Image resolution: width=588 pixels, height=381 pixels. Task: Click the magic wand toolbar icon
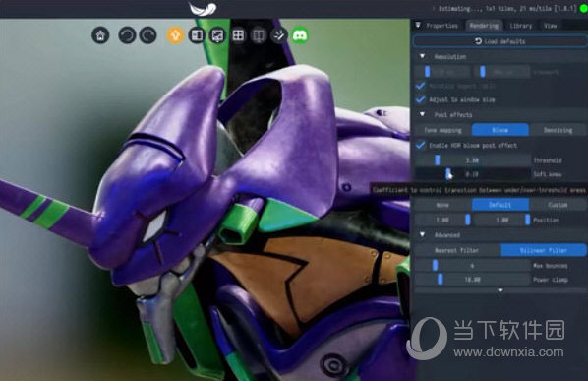pos(278,35)
